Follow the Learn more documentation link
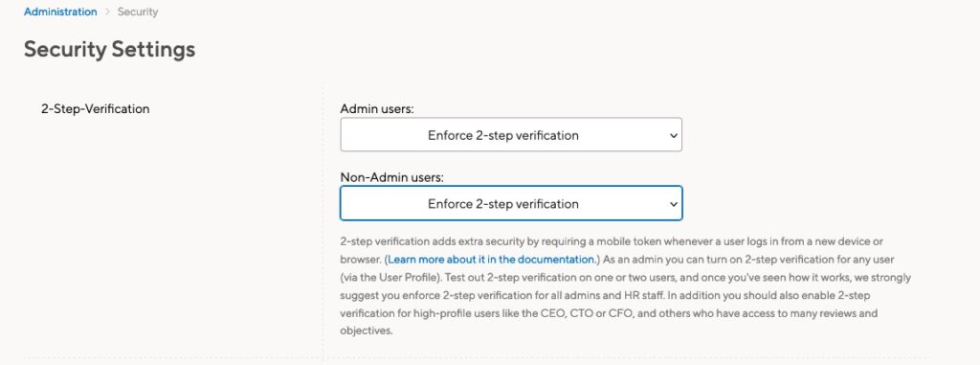 click(491, 259)
